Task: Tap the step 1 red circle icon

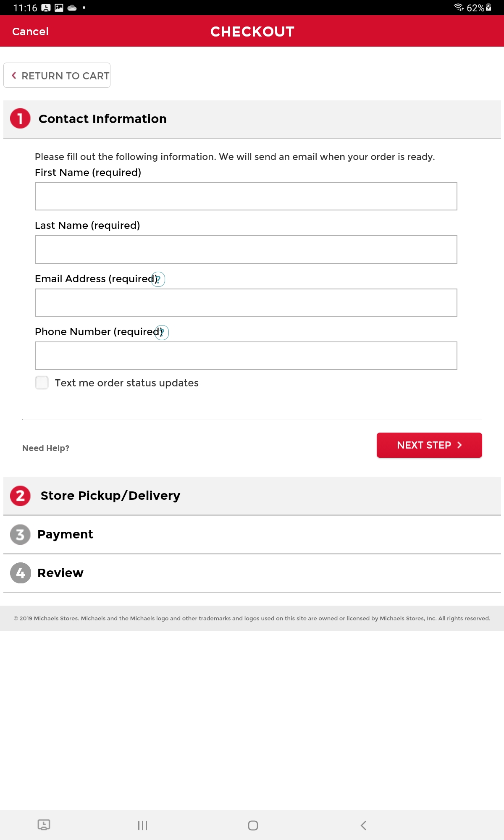Action: coord(20,118)
